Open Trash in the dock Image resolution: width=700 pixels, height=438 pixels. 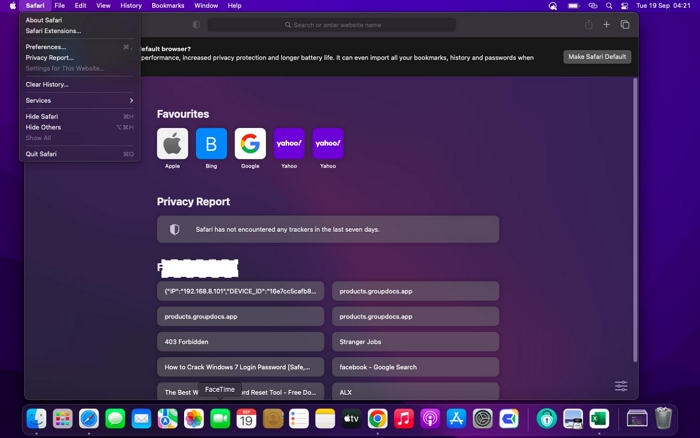[x=663, y=418]
